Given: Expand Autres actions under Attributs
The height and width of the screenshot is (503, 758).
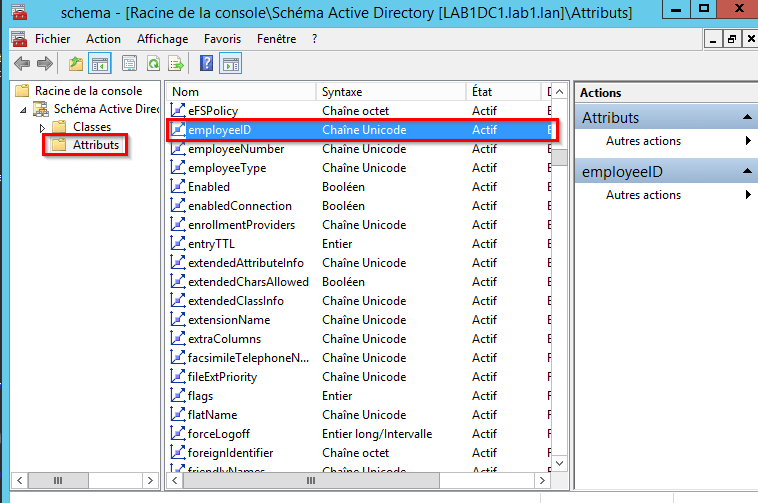Looking at the screenshot, I should pyautogui.click(x=748, y=141).
